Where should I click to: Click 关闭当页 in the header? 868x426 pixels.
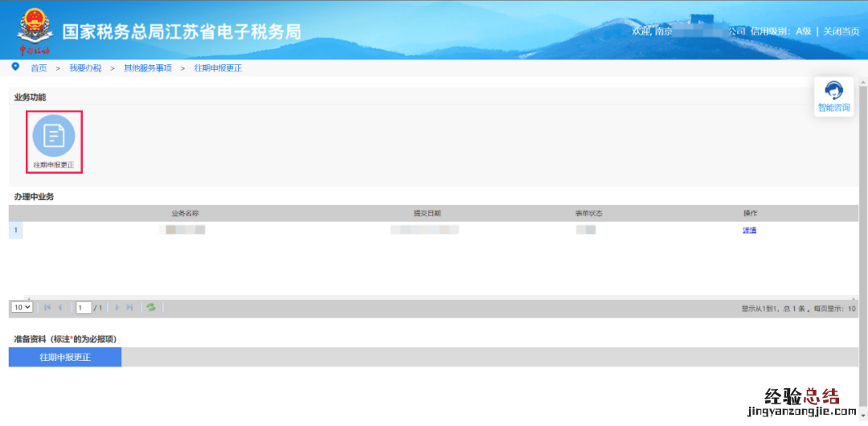(841, 31)
